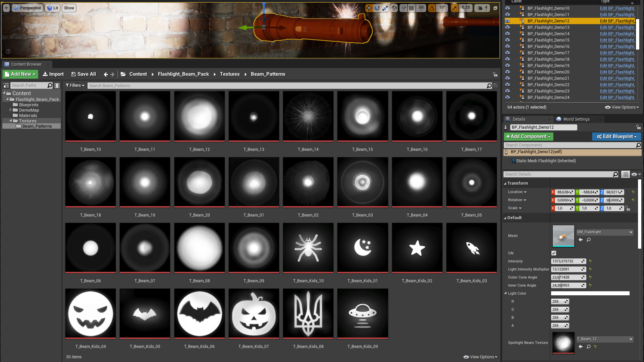Select the T_Beam_Kids_07 pumpkin thumbnail
This screenshot has width=644, height=362.
tap(254, 313)
